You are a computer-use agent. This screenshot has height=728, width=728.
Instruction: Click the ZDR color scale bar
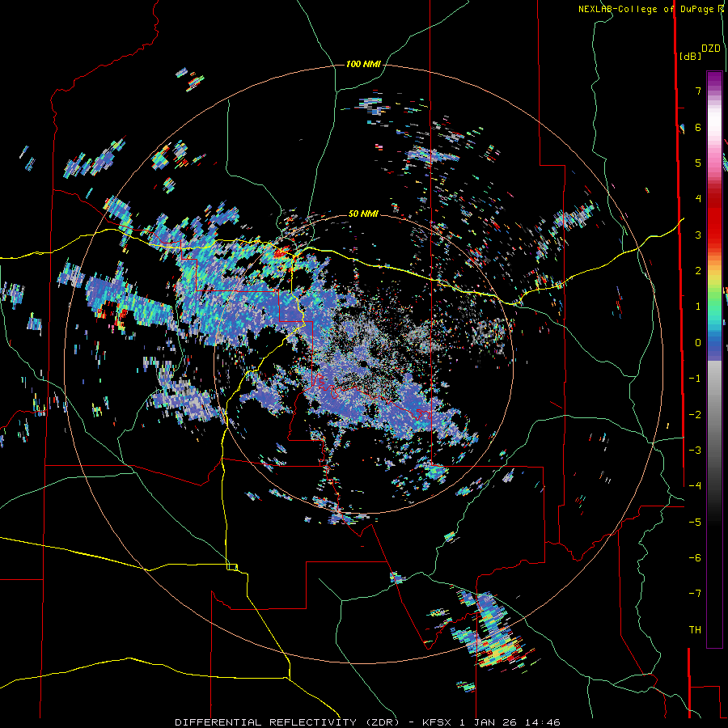coord(714,359)
